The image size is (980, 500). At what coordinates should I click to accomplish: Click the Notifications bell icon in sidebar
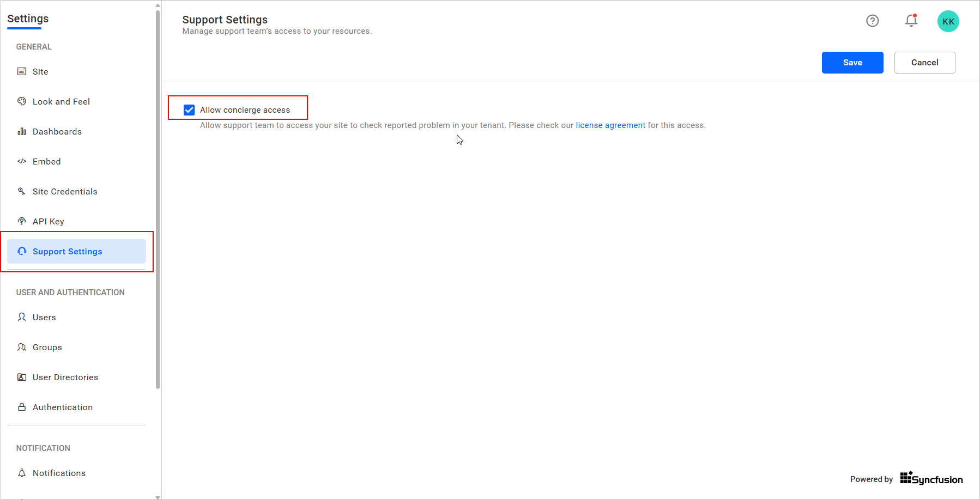[x=21, y=473]
